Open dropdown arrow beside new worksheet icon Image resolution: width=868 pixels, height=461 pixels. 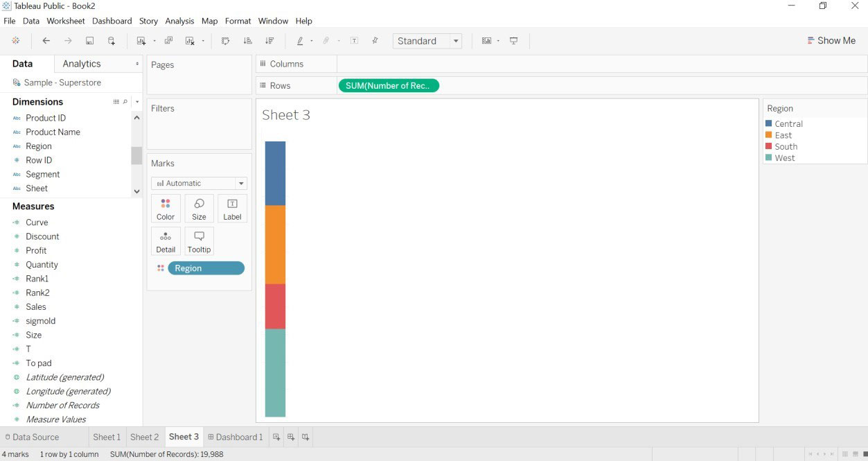point(154,41)
